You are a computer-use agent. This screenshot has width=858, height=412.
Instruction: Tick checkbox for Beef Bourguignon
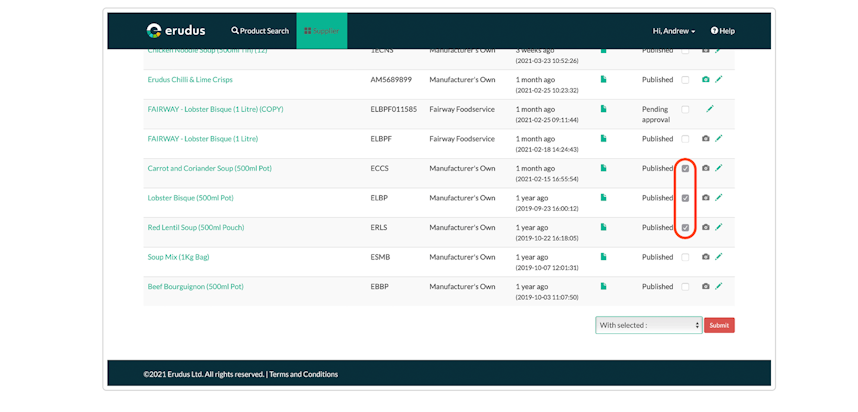685,287
